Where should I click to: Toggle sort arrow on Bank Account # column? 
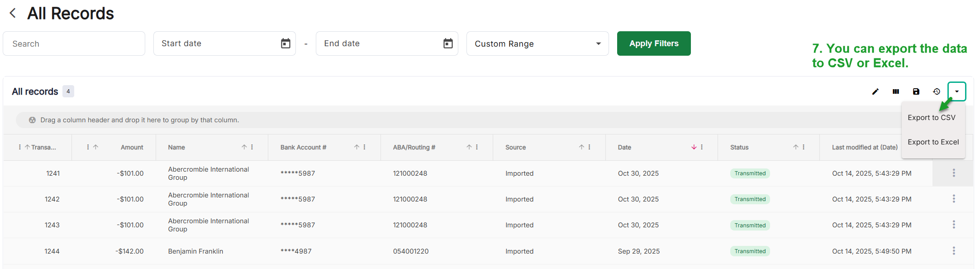(x=357, y=147)
